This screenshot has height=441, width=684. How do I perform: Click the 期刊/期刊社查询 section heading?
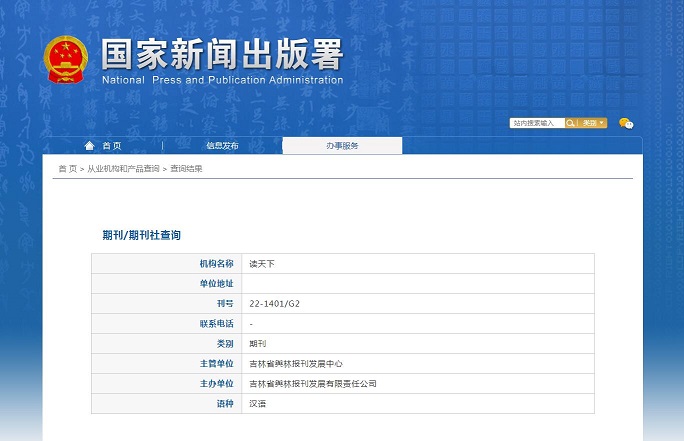click(141, 234)
